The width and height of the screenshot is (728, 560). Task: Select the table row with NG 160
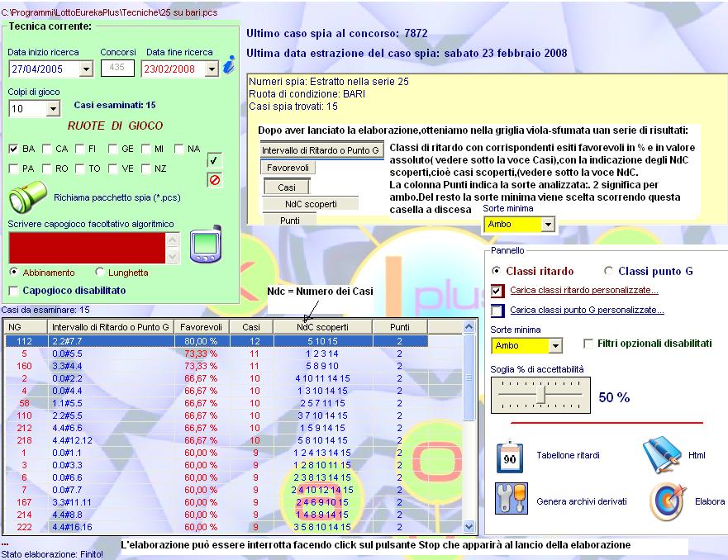pos(216,366)
